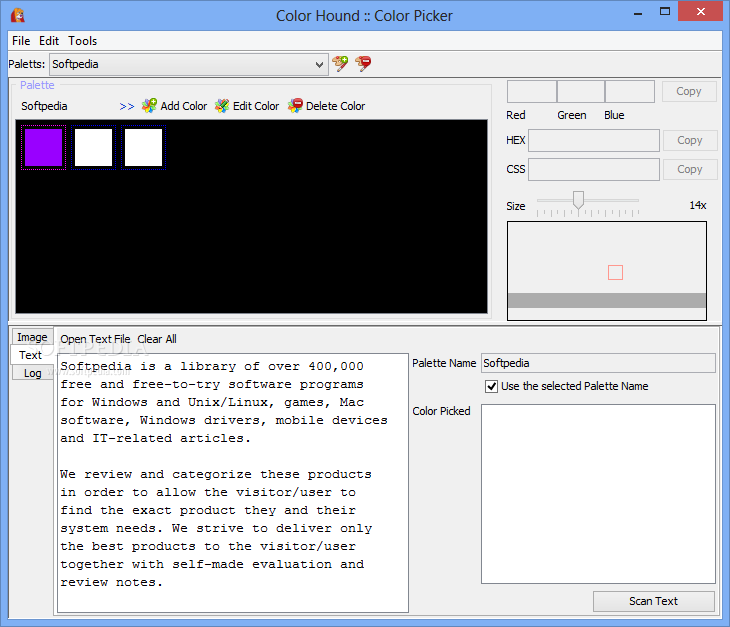Click the blue >> arrows next to Softpedia

tap(127, 107)
